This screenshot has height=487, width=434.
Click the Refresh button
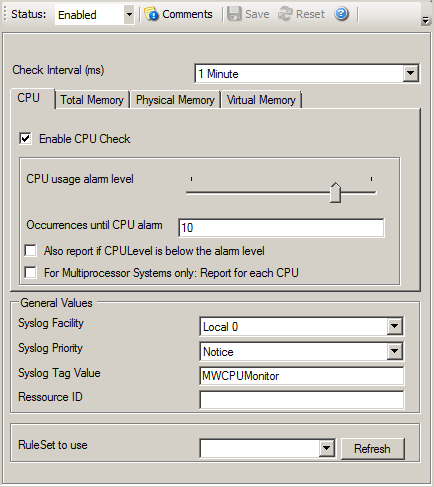click(372, 449)
